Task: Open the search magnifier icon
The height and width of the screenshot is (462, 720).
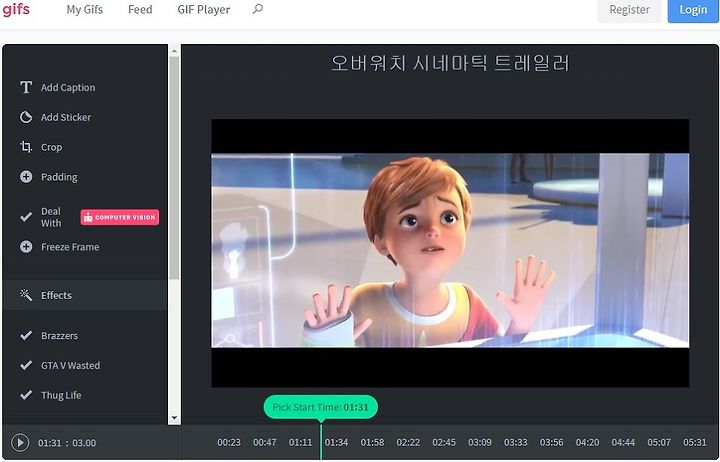Action: point(258,9)
